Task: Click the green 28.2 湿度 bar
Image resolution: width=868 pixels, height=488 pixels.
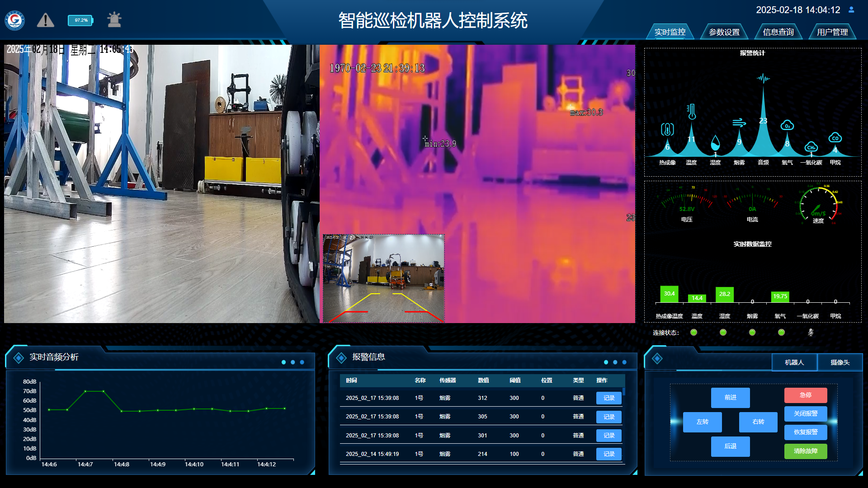Action: click(x=725, y=295)
